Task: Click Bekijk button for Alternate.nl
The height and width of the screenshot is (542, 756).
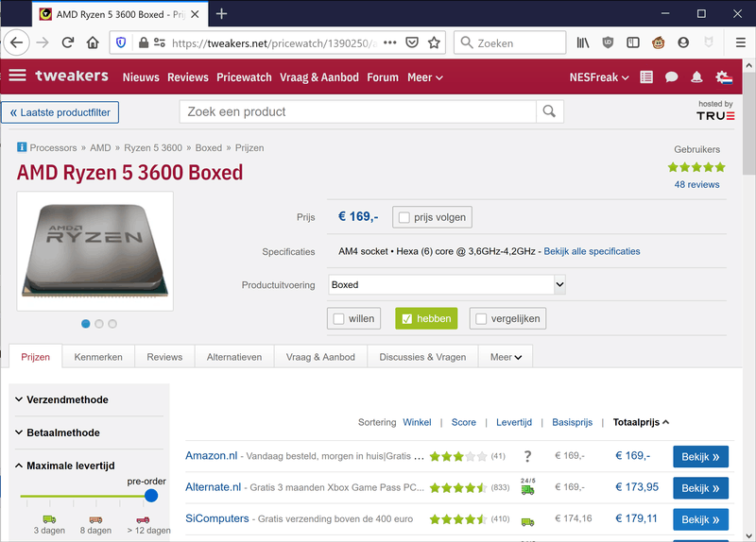Action: (x=700, y=488)
